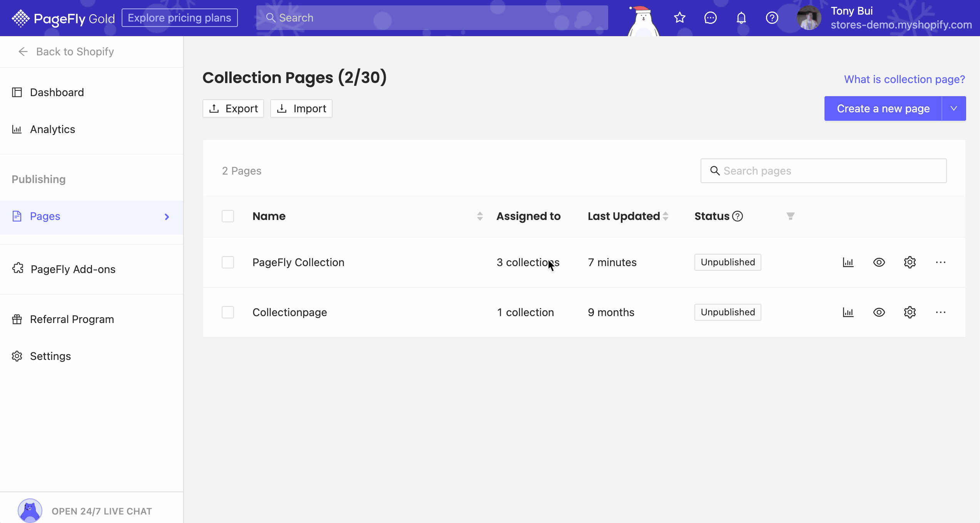Open the favorites star icon

pos(680,18)
